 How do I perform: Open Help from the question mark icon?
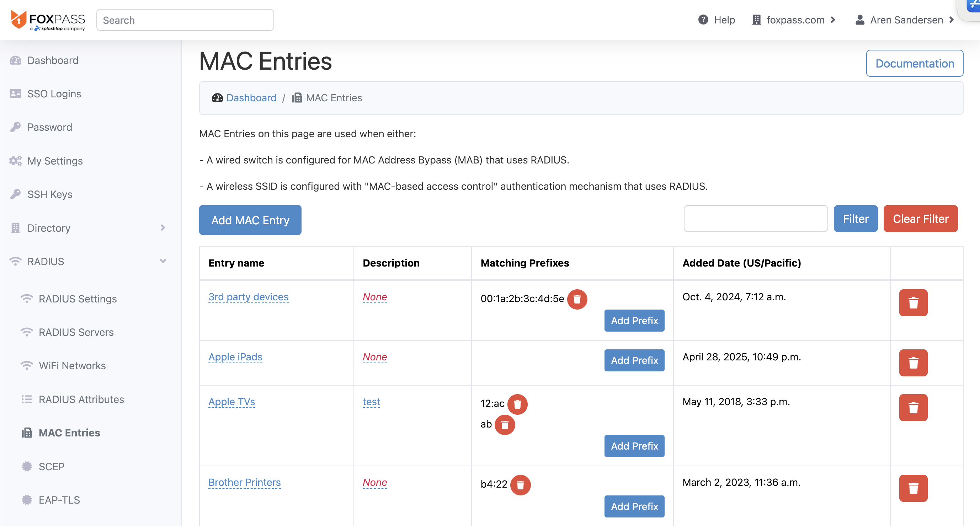[703, 20]
